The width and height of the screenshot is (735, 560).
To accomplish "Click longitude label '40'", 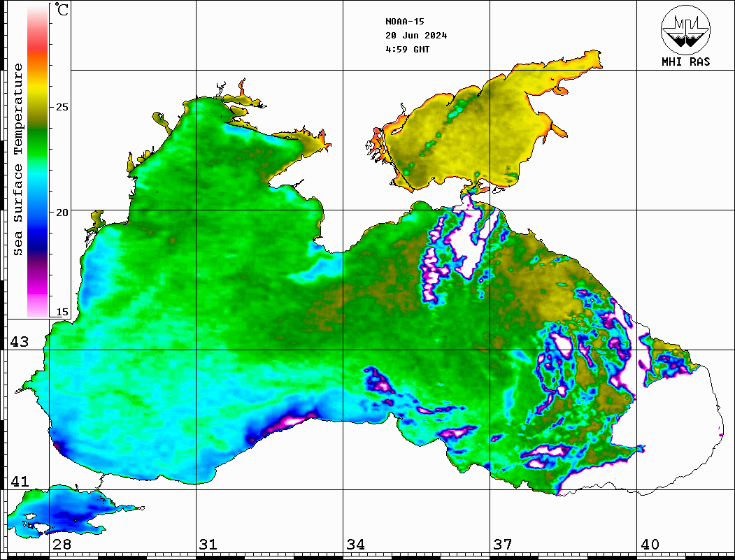I will tap(650, 545).
